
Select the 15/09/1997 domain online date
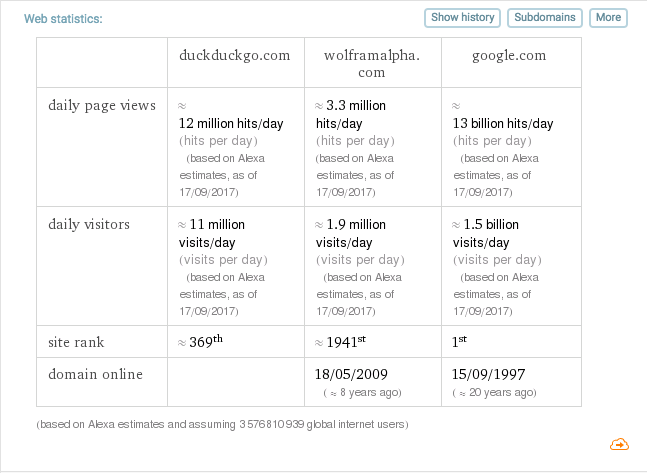click(x=489, y=374)
